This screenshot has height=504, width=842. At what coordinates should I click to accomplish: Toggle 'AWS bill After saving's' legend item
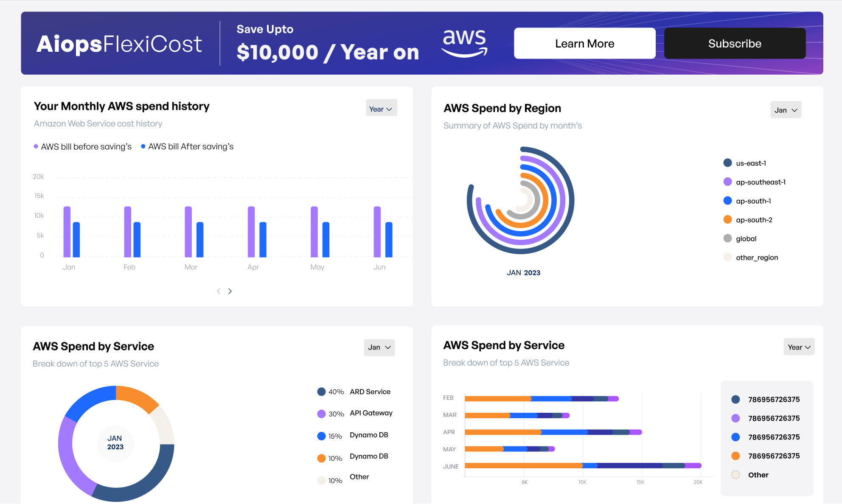click(x=187, y=146)
